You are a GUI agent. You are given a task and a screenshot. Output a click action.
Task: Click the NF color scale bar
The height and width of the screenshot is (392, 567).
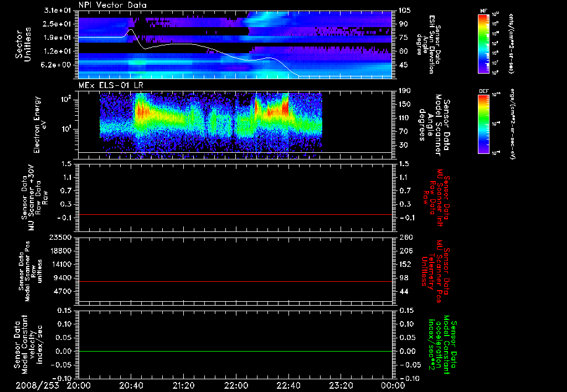[x=484, y=44]
